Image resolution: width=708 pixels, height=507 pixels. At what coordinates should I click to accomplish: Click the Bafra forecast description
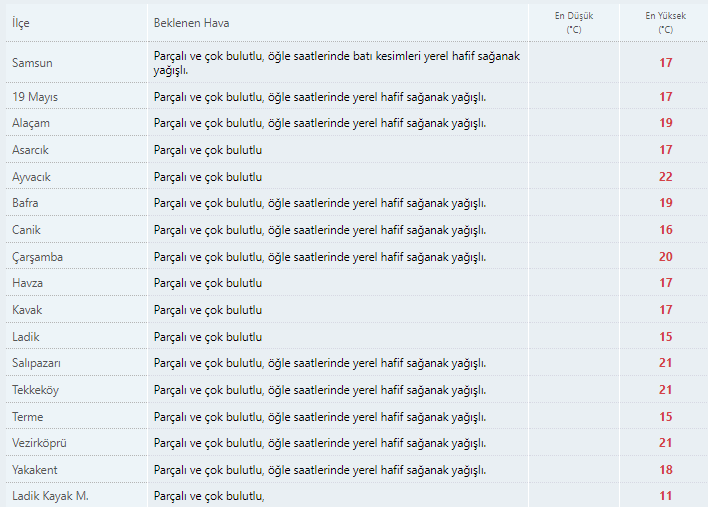pyautogui.click(x=320, y=203)
